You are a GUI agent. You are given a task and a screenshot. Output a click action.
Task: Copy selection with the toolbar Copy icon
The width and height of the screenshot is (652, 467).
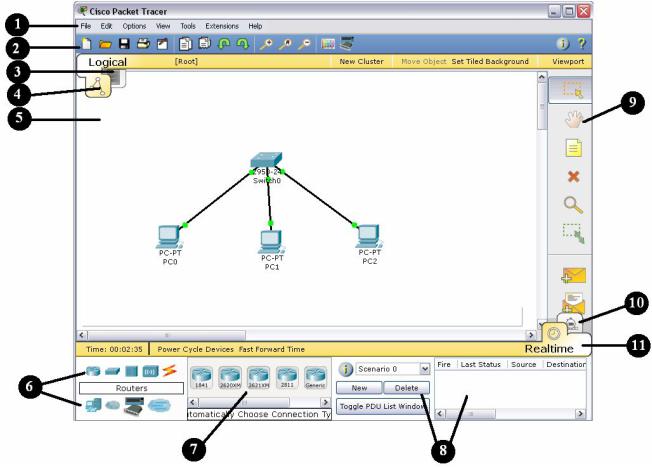(x=185, y=44)
